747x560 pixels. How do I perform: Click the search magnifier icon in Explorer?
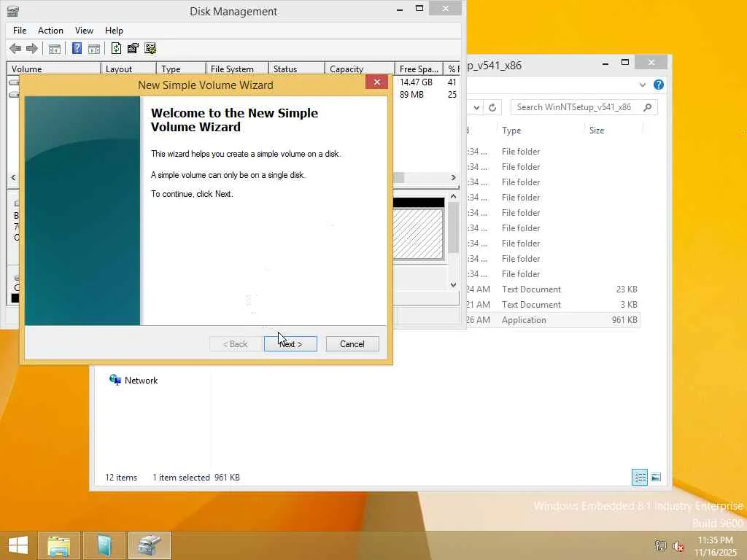[648, 108]
